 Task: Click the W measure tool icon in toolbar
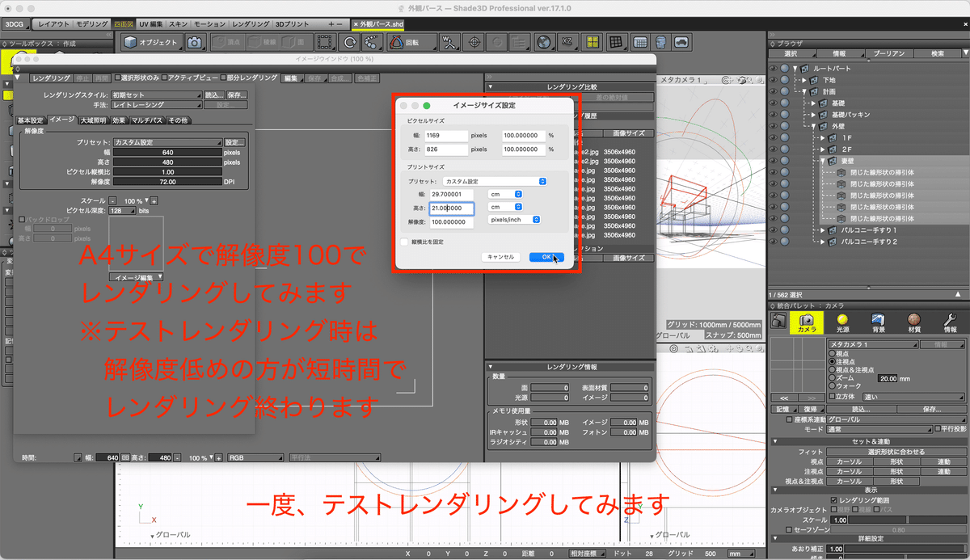[x=450, y=42]
